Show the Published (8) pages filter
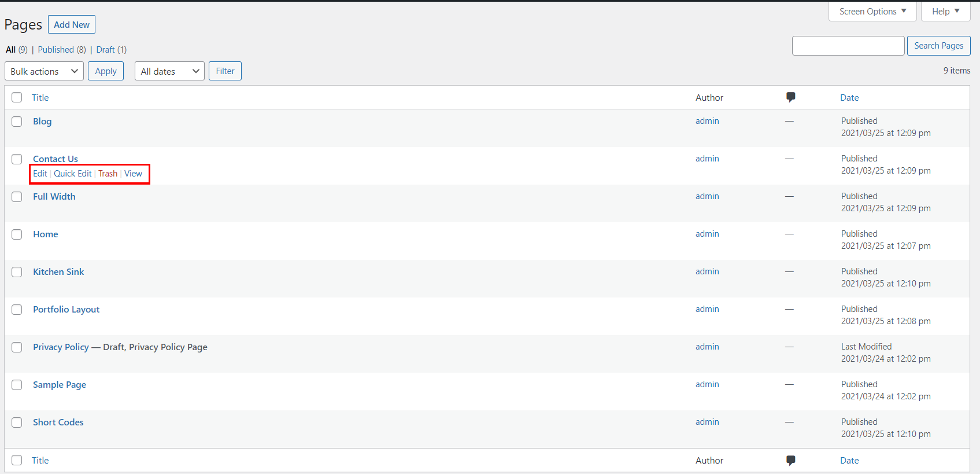 pyautogui.click(x=62, y=50)
